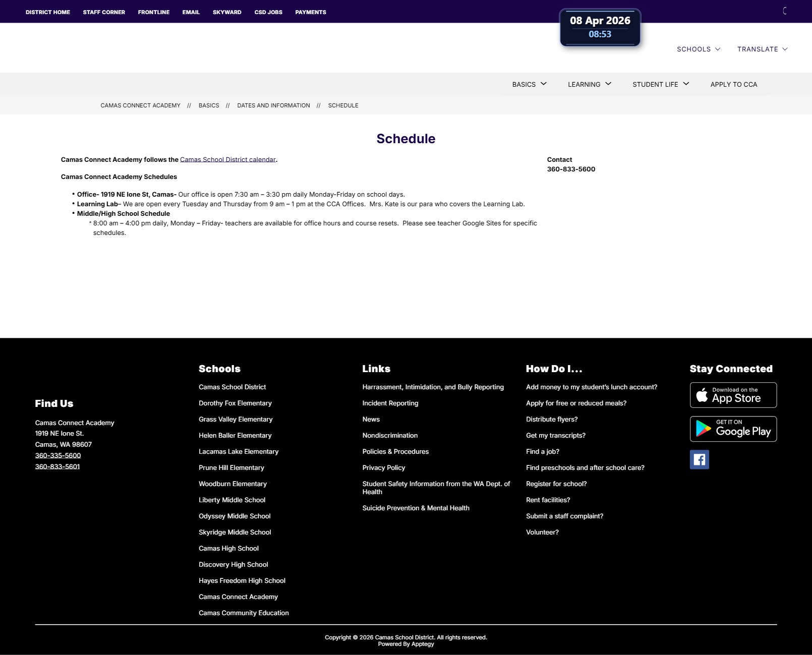Open Skyridge Middle School link
Viewport: 812px width, 655px height.
pyautogui.click(x=235, y=532)
